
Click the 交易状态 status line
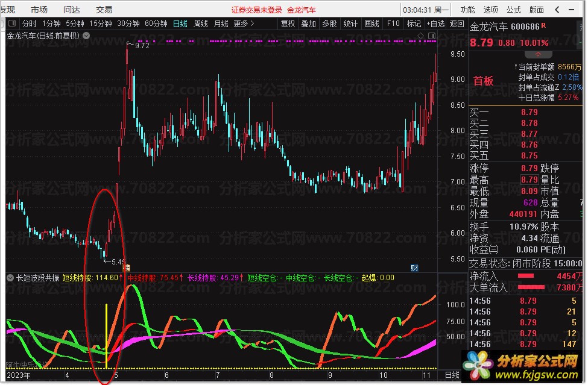coord(525,263)
